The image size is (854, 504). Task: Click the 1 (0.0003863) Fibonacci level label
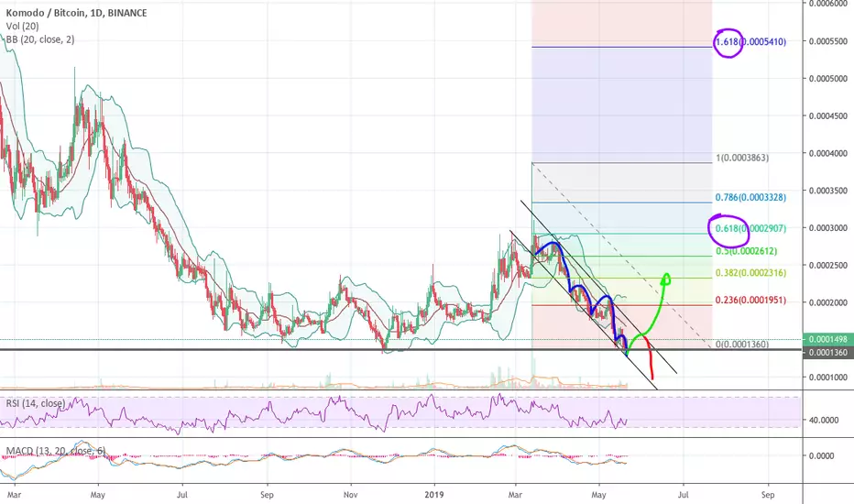[x=742, y=158]
